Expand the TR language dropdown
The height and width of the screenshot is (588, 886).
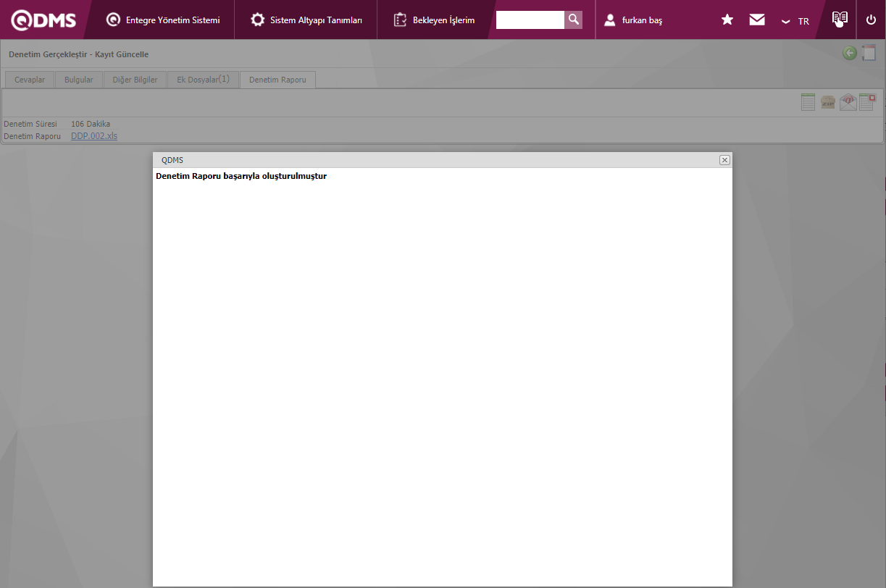click(795, 21)
